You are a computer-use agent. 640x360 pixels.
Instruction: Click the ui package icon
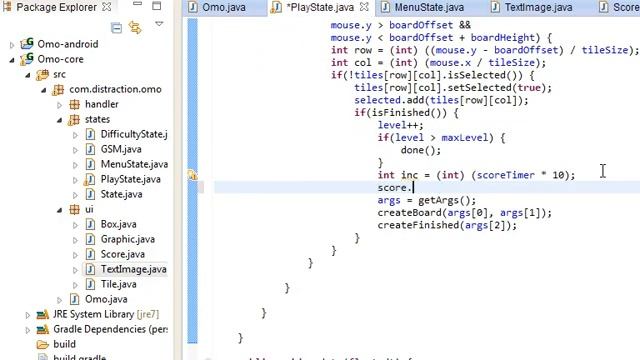click(x=74, y=210)
